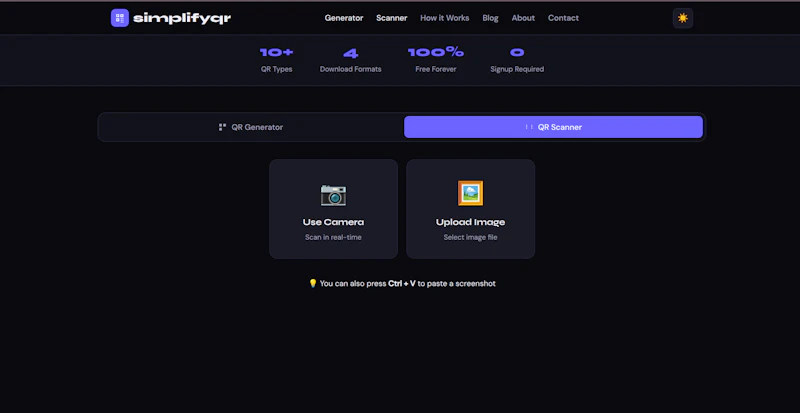
Task: Open the Blog nav link
Action: pos(490,18)
